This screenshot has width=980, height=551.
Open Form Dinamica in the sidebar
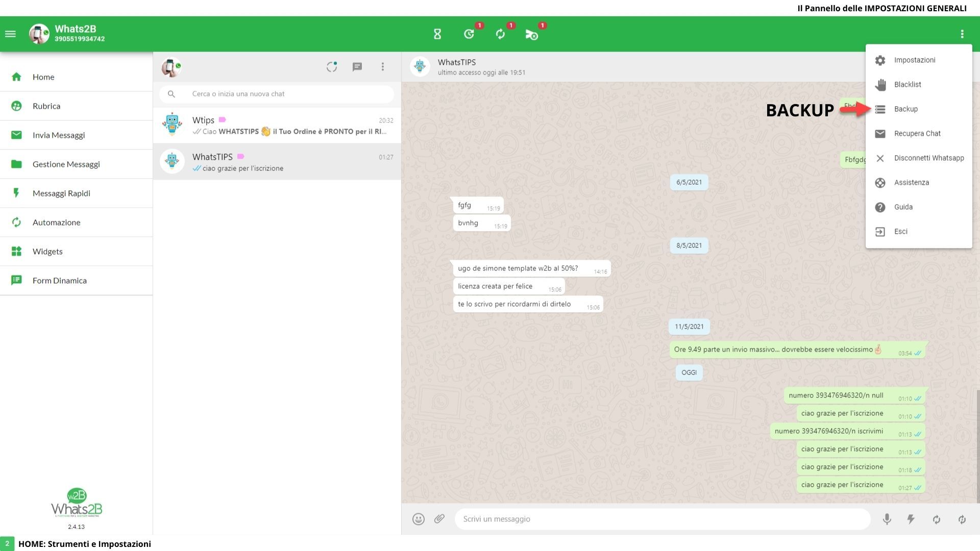[77, 281]
